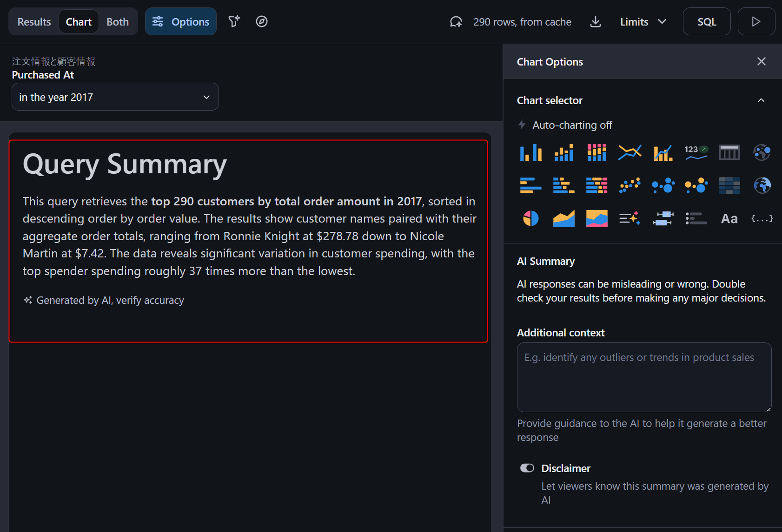782x532 pixels.
Task: Pick the AI summary sparkle chart icon
Action: [630, 218]
